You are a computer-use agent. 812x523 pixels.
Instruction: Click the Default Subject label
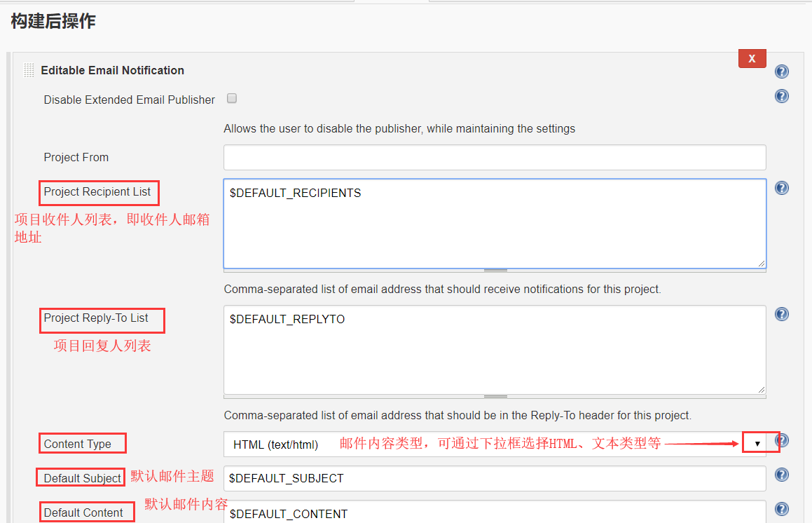coord(83,478)
